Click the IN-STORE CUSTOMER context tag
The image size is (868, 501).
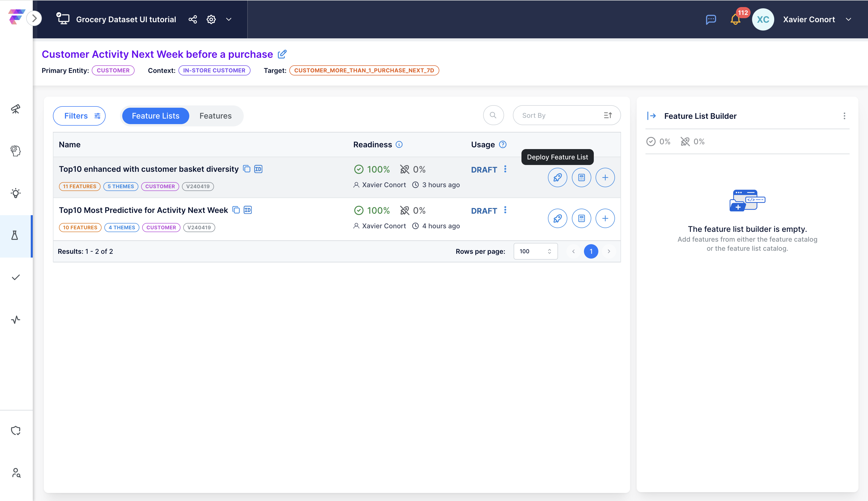pos(214,70)
